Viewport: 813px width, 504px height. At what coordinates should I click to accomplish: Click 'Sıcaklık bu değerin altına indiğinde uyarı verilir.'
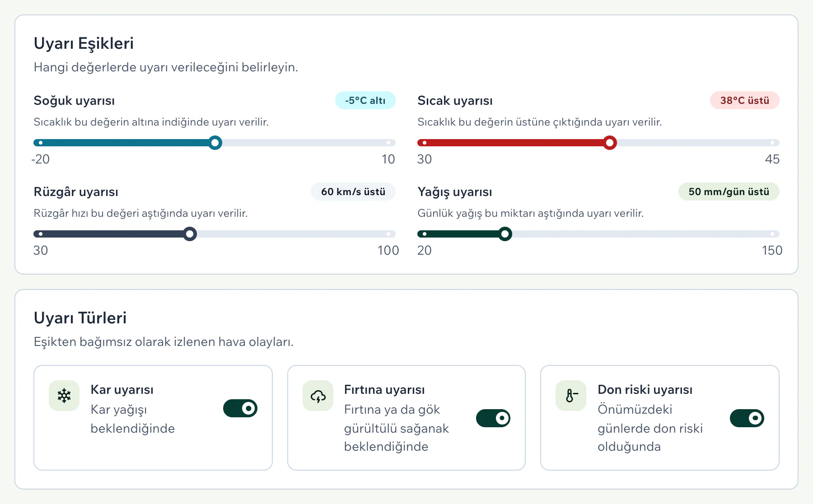point(151,122)
